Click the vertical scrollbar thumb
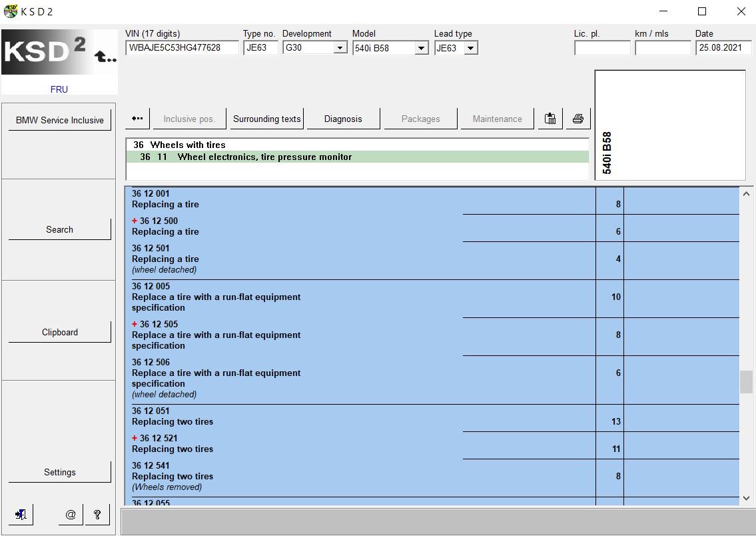Image resolution: width=756 pixels, height=536 pixels. coord(746,382)
